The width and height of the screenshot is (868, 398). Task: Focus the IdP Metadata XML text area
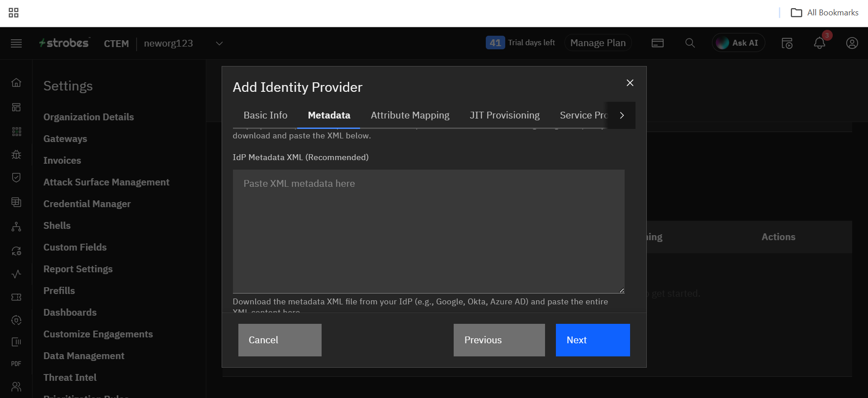[428, 231]
